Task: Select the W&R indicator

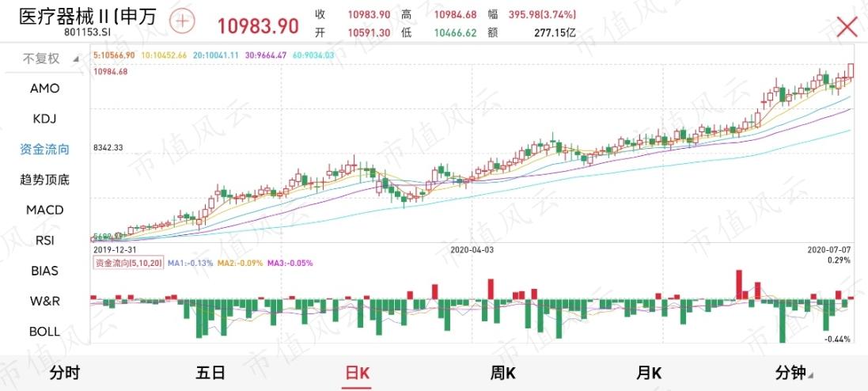Action: pos(45,302)
